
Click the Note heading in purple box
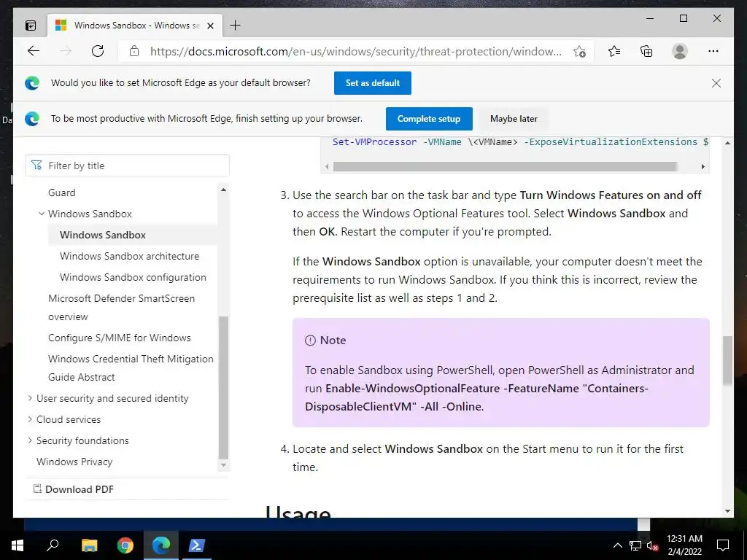333,341
